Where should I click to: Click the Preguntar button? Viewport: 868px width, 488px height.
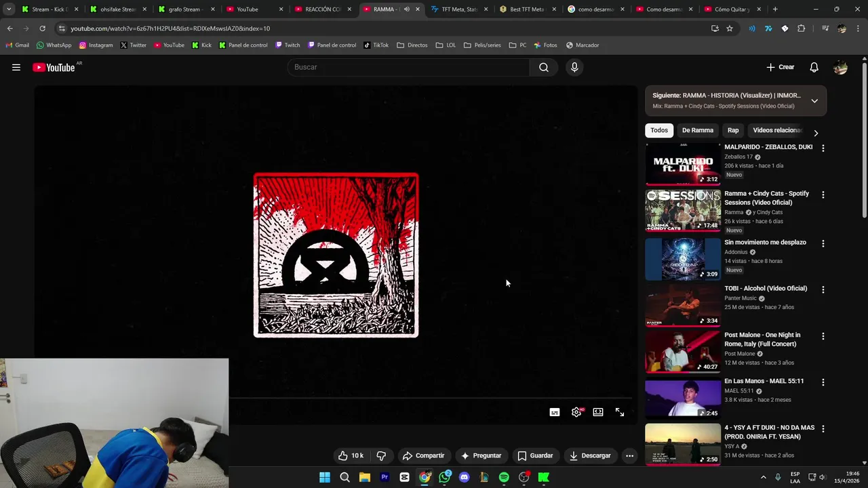[x=481, y=455]
